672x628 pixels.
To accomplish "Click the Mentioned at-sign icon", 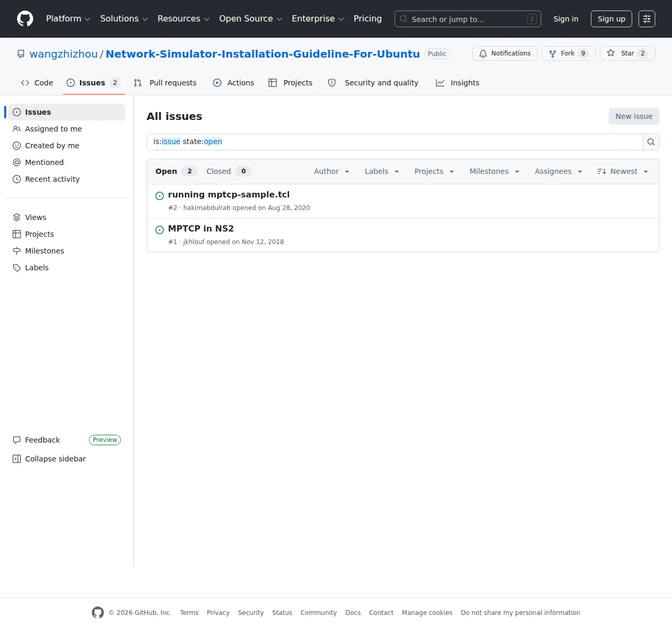I will pos(17,162).
